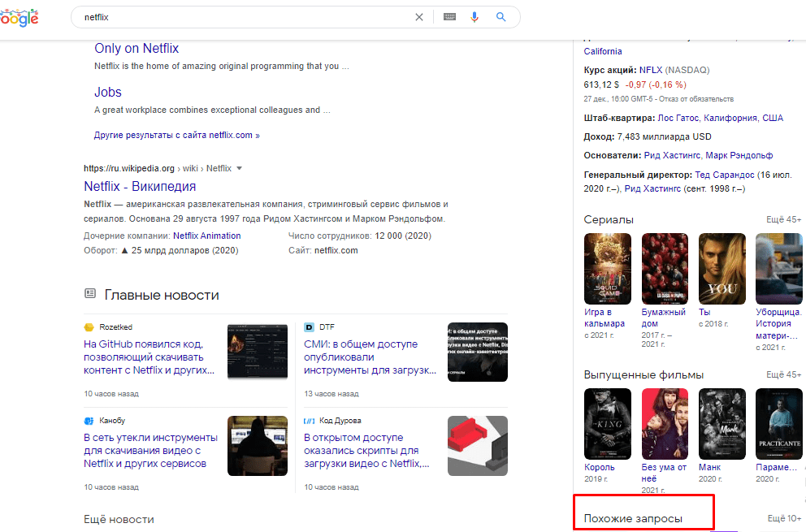The width and height of the screenshot is (806, 532).
Task: Click stock price 613,12 $ value
Action: tap(601, 84)
